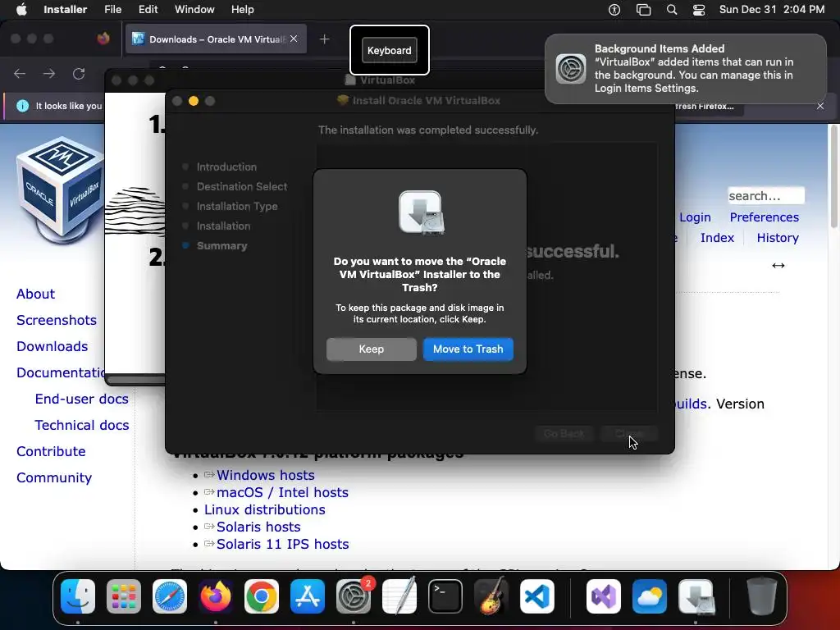Click the Installer icon in the Dock
Image resolution: width=840 pixels, height=630 pixels.
[x=696, y=596]
